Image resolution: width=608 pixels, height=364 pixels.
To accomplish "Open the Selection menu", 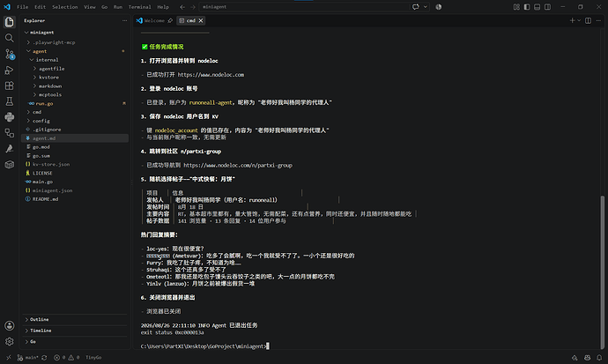I will click(x=64, y=7).
